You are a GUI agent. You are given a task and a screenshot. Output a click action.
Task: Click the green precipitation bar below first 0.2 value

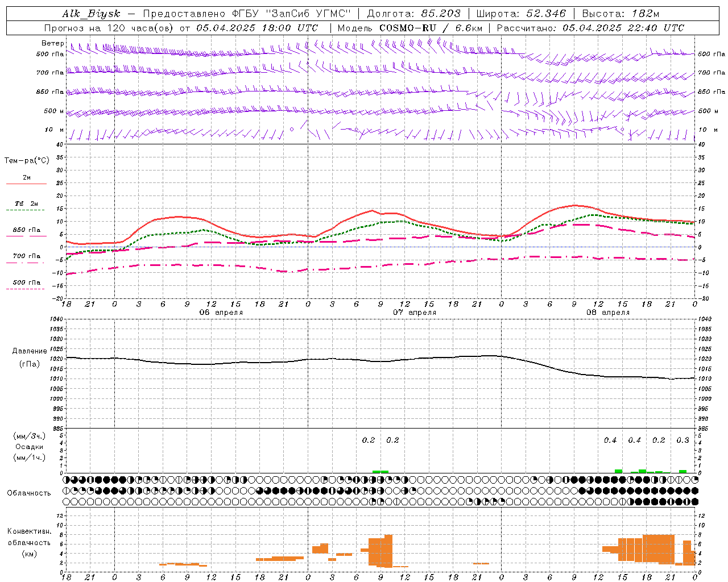tap(377, 472)
